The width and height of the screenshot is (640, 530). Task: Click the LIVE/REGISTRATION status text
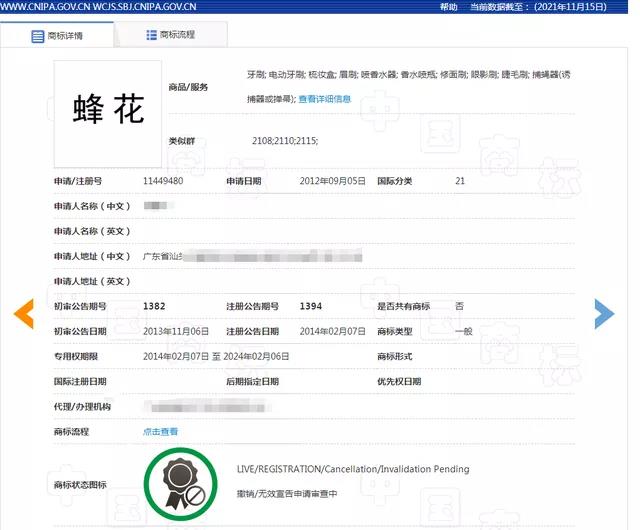coord(352,469)
